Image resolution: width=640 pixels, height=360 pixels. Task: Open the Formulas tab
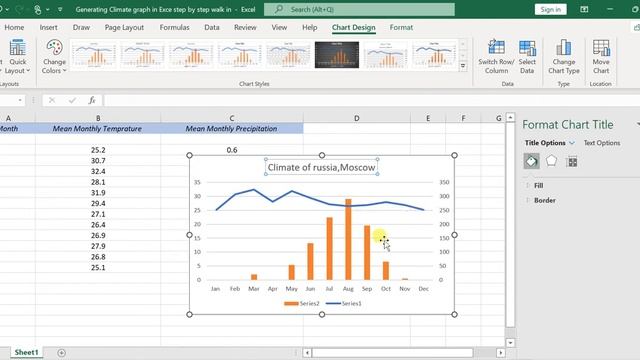pyautogui.click(x=174, y=27)
